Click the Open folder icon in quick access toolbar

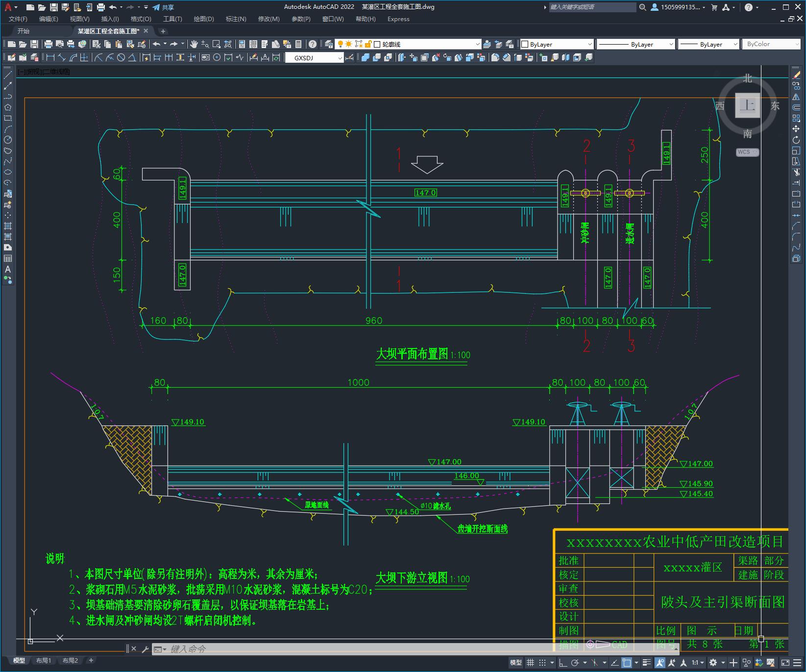pyautogui.click(x=42, y=7)
